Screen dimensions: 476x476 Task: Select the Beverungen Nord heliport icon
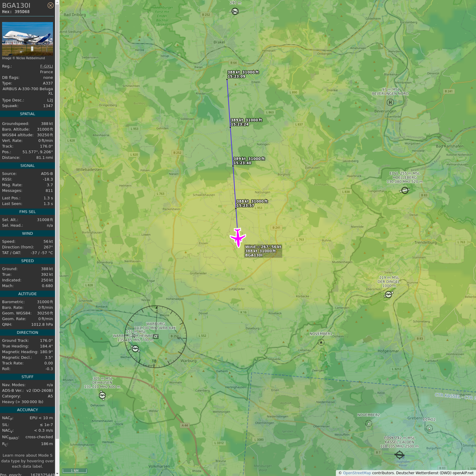point(390,102)
